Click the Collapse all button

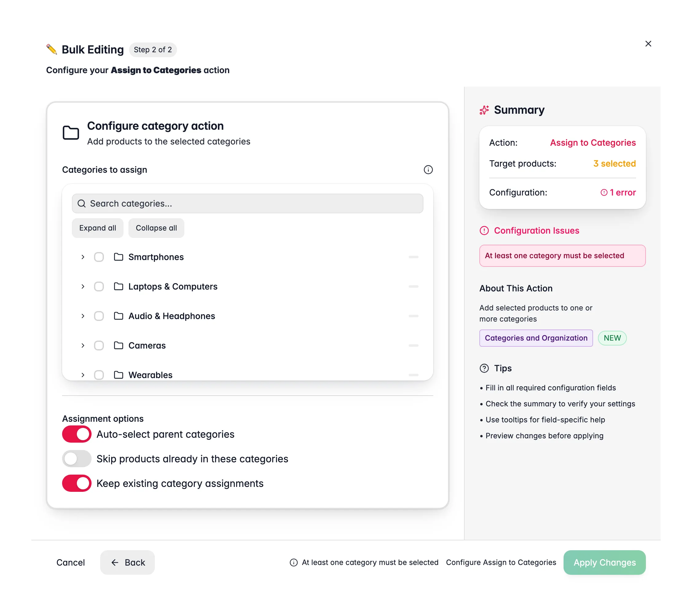(x=156, y=228)
